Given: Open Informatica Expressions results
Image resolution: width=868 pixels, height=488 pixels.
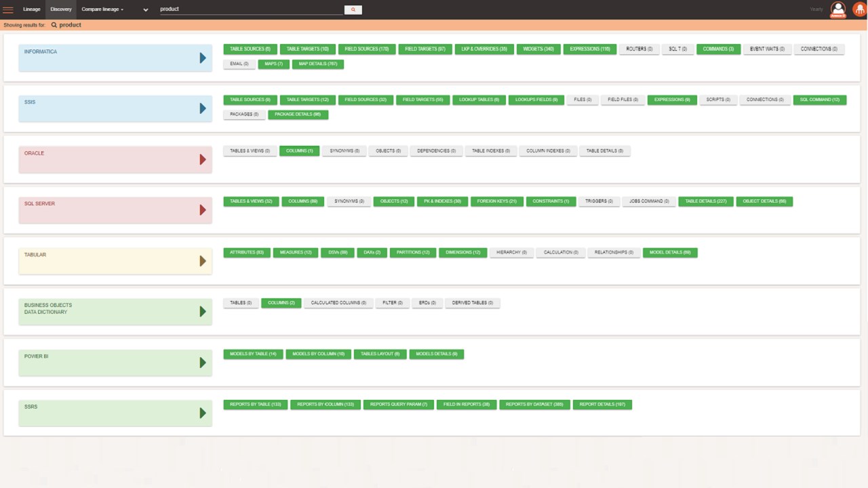Looking at the screenshot, I should (x=590, y=49).
